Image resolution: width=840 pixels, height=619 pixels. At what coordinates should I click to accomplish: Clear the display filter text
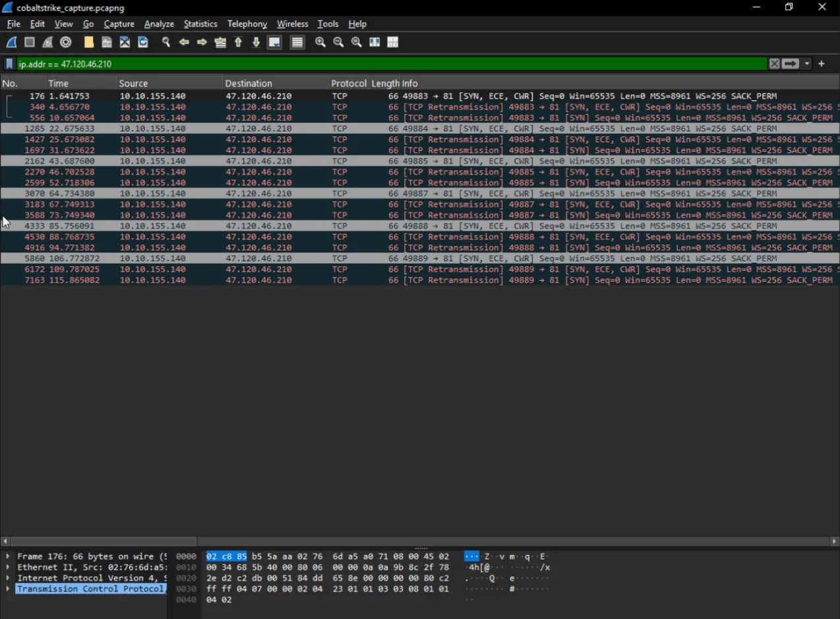[x=774, y=64]
